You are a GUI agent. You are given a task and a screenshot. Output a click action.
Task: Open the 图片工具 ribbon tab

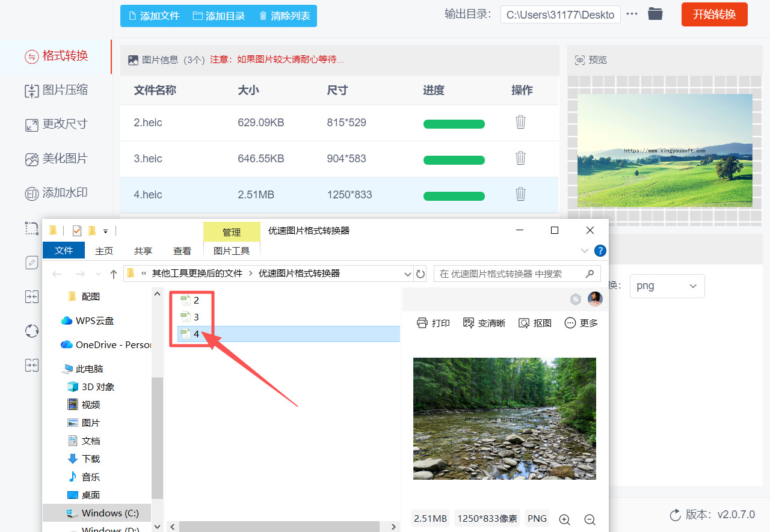point(232,251)
